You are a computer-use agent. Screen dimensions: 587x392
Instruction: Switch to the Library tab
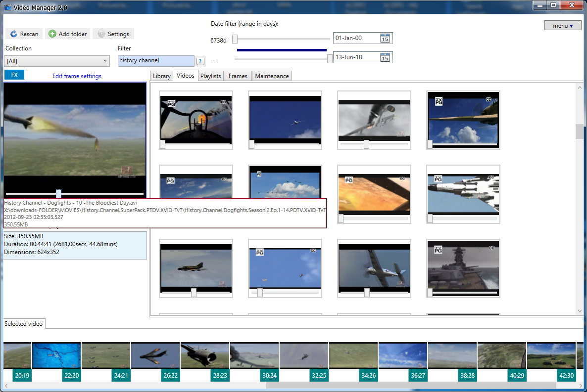161,76
